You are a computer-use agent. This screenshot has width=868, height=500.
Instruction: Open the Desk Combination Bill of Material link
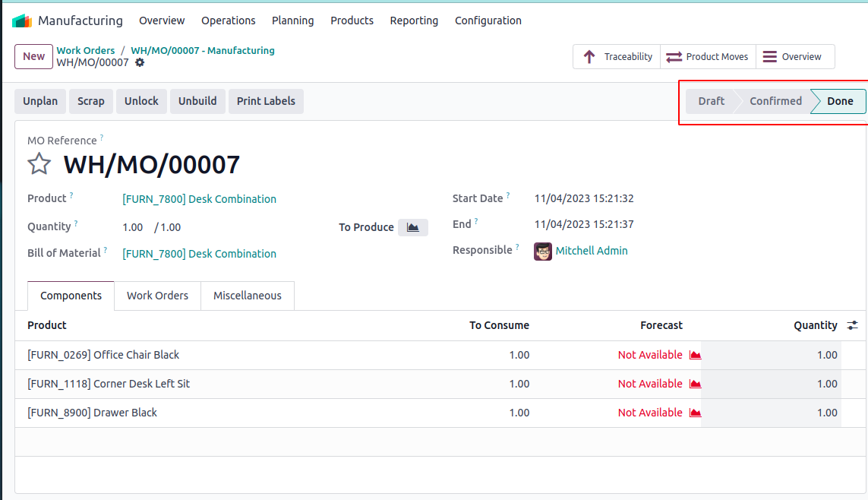199,254
